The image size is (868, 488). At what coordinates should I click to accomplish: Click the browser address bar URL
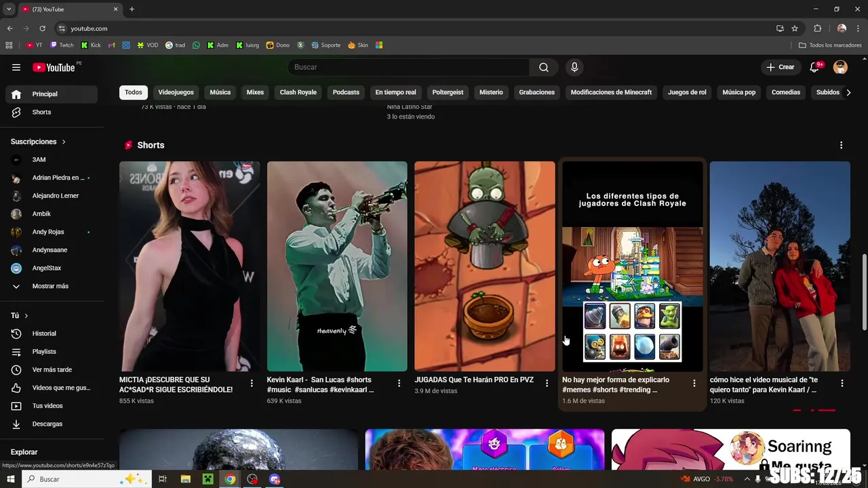coord(89,28)
